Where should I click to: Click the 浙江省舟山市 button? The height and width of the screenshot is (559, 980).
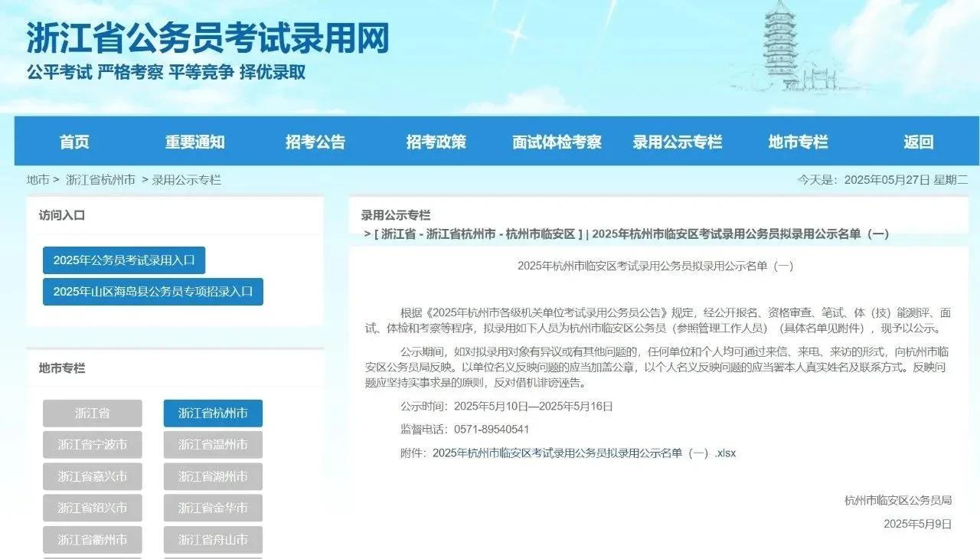tap(213, 539)
